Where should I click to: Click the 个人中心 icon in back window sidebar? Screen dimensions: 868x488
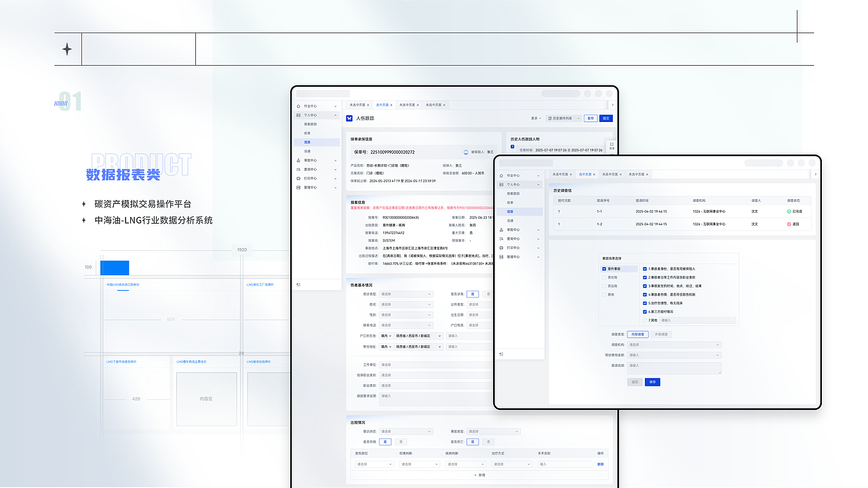pyautogui.click(x=299, y=115)
